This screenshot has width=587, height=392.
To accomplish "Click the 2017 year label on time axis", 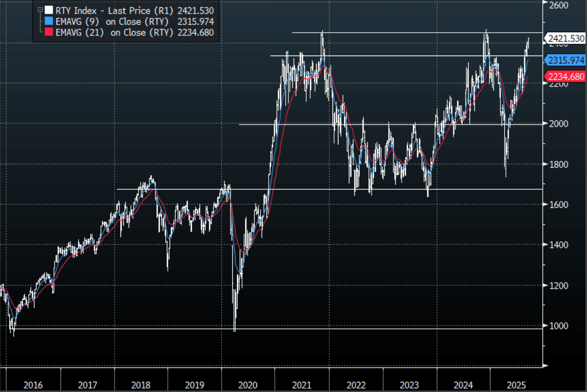I will pos(87,385).
